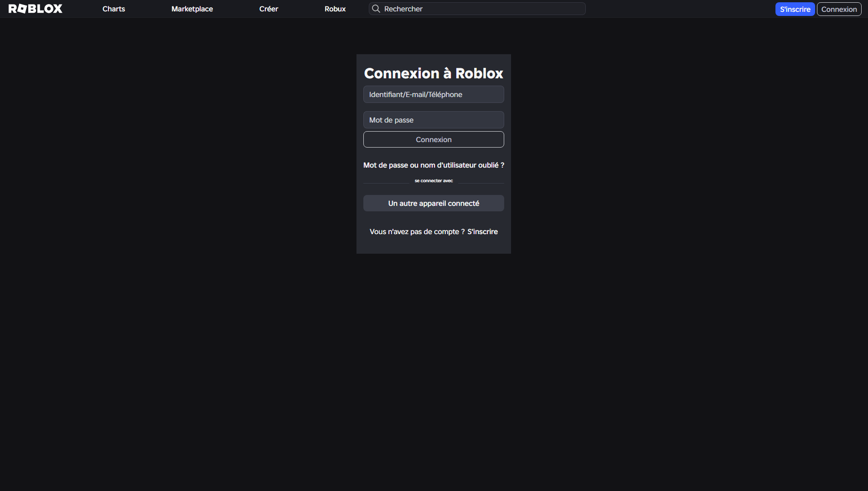Click the "Vous n'avez pas de compte ?" text

coord(417,231)
